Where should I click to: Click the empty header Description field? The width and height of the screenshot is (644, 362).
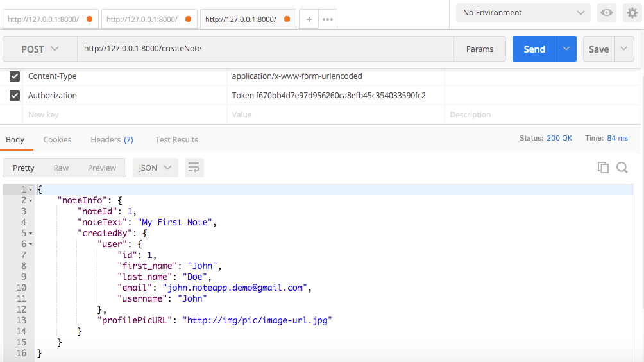point(543,115)
